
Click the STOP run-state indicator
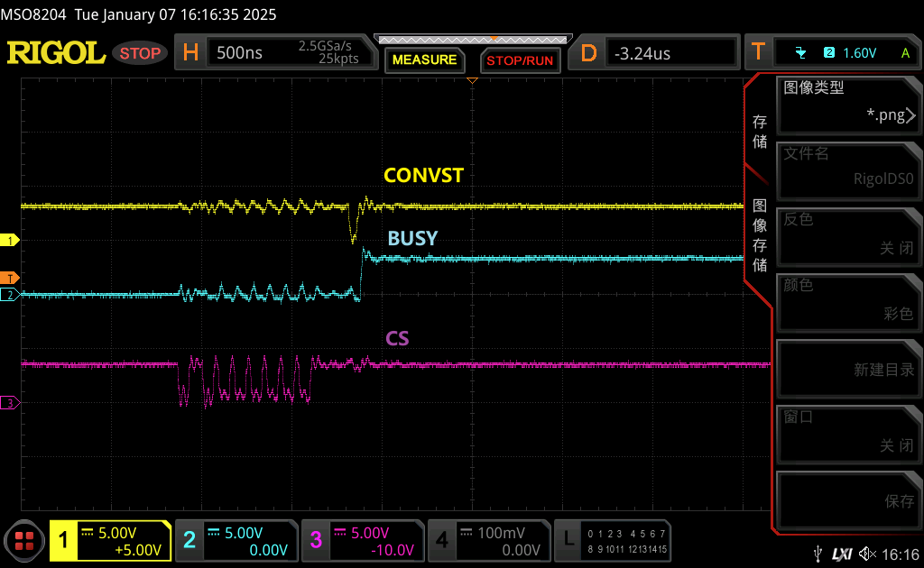click(140, 53)
